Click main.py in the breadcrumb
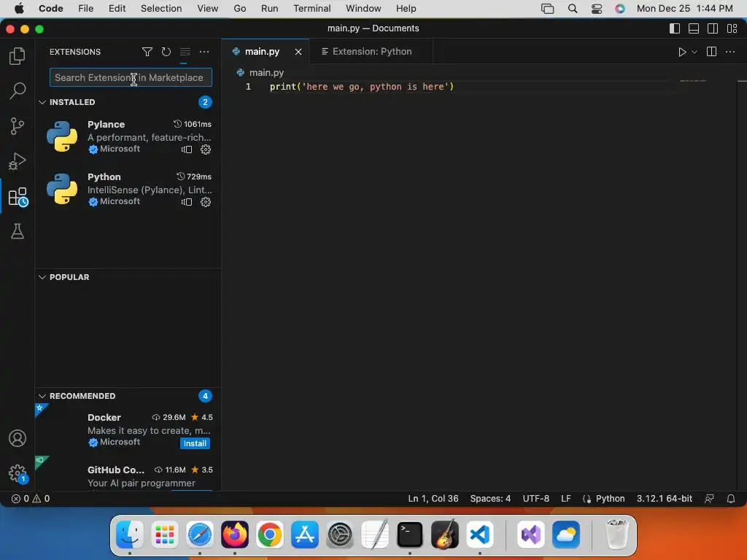The height and width of the screenshot is (560, 747). (x=266, y=73)
